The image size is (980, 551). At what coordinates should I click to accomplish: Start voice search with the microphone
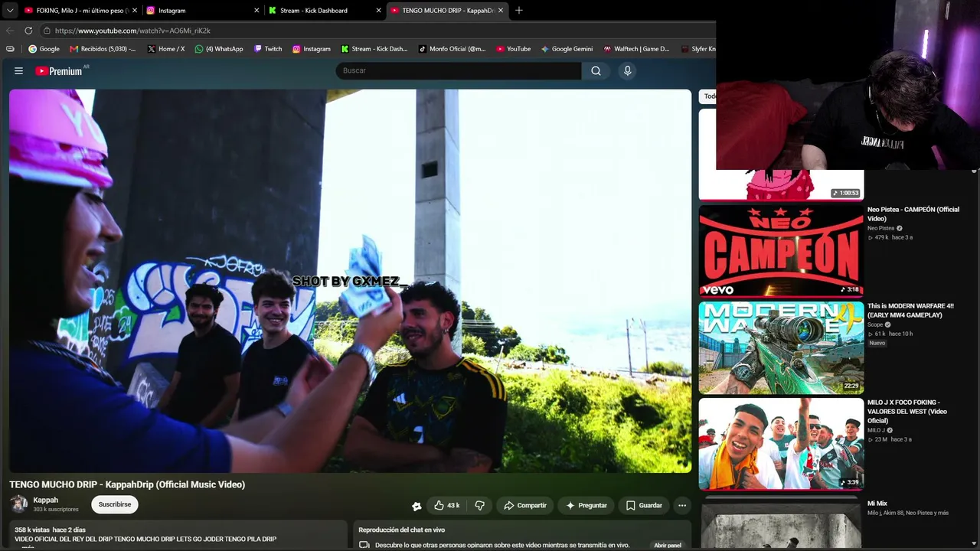point(627,70)
